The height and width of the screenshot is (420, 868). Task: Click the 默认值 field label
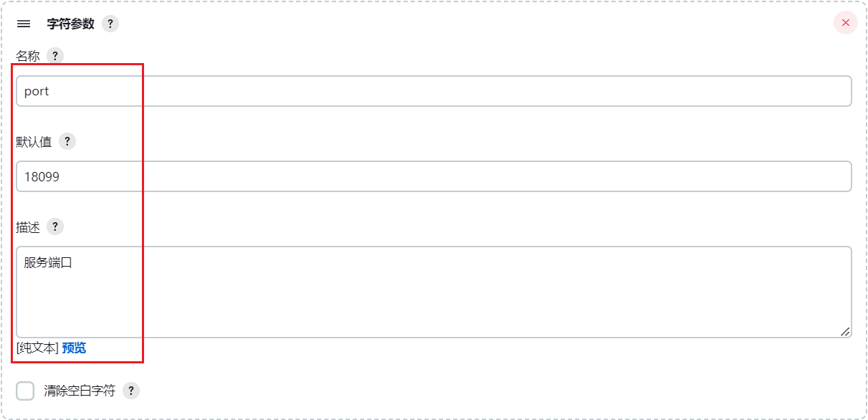[x=34, y=141]
